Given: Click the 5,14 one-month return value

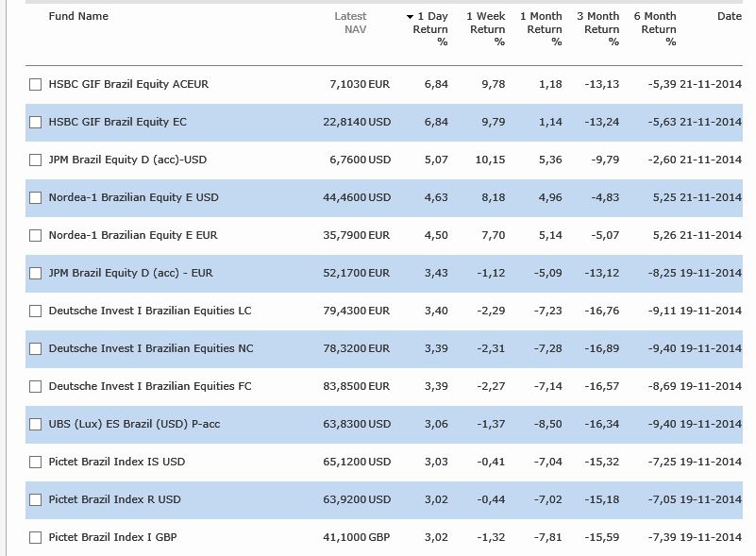Looking at the screenshot, I should (x=550, y=235).
